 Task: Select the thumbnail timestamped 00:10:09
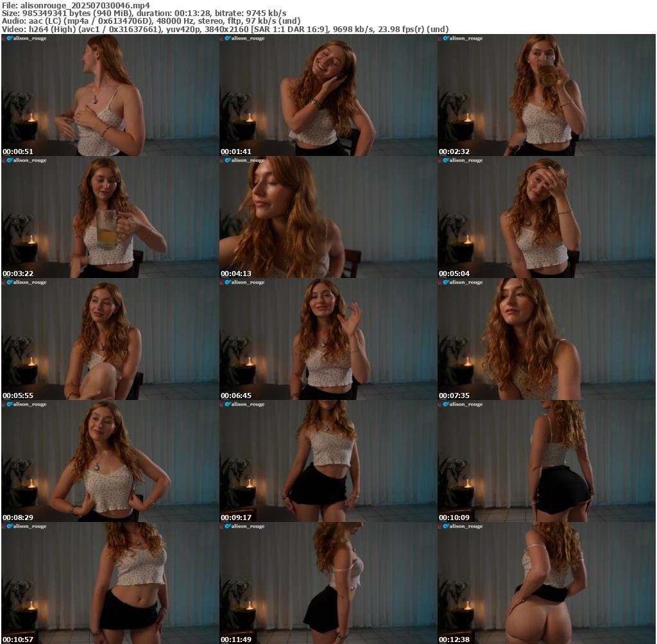coord(546,461)
